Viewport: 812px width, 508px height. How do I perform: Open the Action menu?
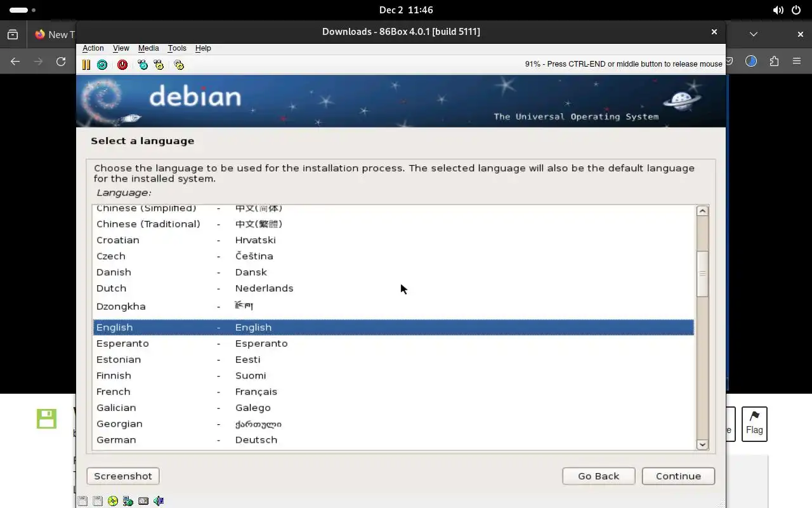tap(93, 48)
